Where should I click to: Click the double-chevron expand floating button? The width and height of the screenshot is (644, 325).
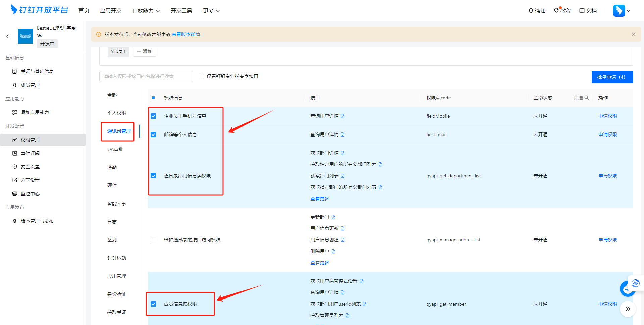click(x=628, y=309)
